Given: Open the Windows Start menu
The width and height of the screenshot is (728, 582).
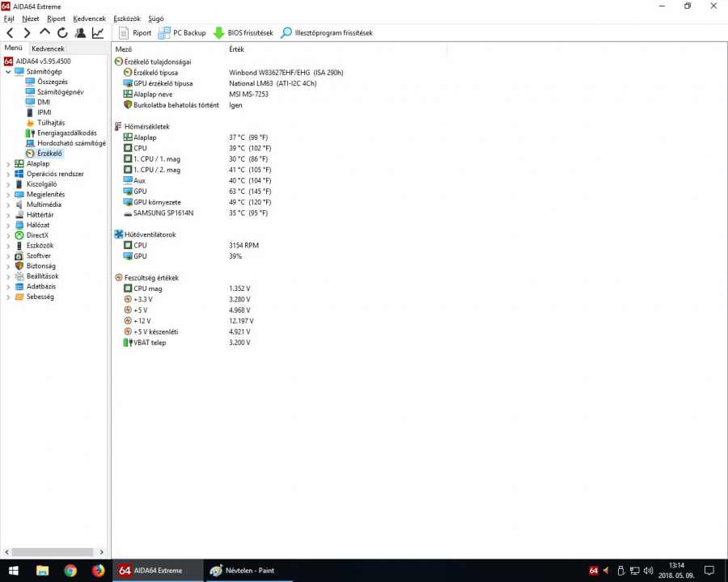Looking at the screenshot, I should pos(14,571).
